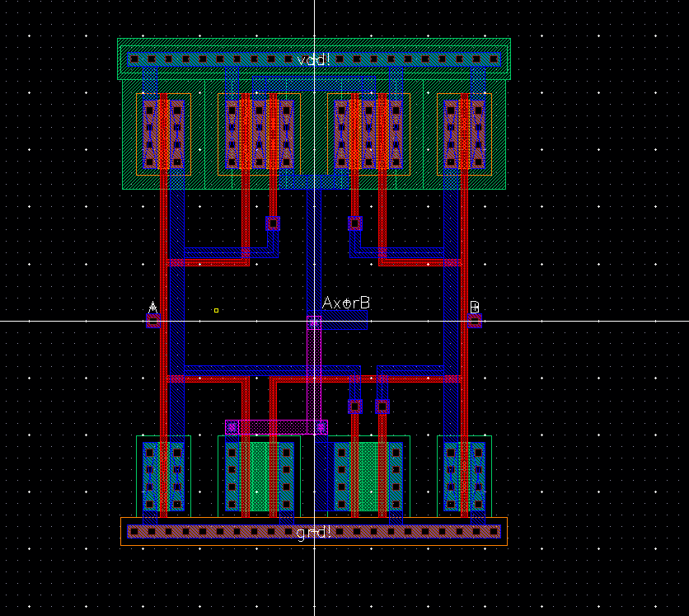Click the AxorB output pin label
Viewport: 689px width, 616px height.
point(346,303)
